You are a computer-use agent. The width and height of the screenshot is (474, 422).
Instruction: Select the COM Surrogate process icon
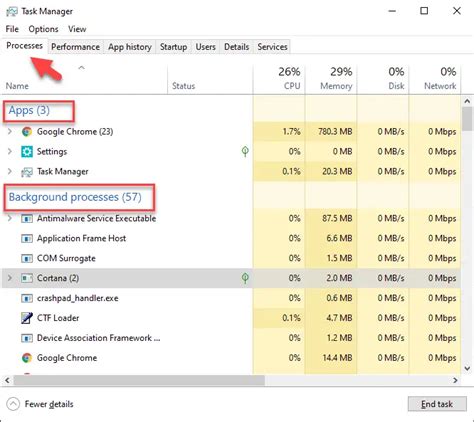pos(27,258)
